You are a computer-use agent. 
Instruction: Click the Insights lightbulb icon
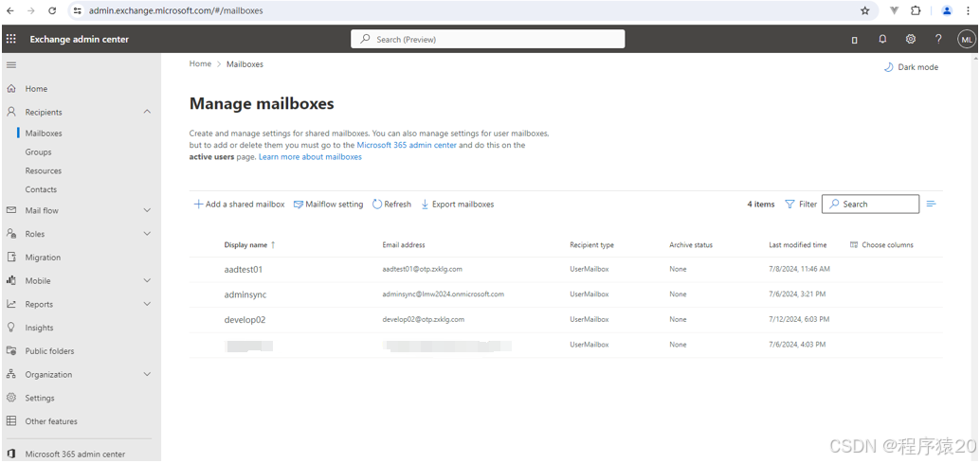pos(11,328)
